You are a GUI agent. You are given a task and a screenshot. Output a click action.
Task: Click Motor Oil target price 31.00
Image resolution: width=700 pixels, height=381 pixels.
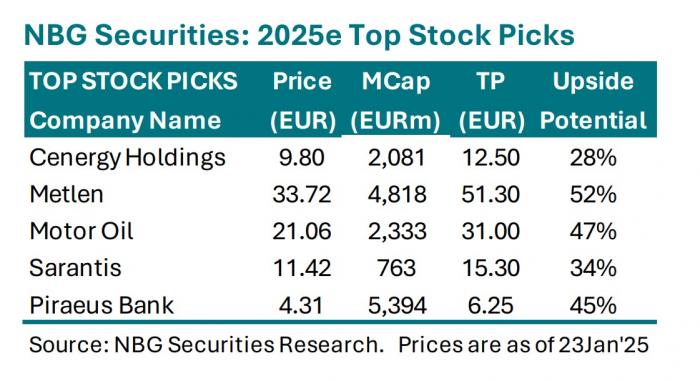click(x=491, y=231)
